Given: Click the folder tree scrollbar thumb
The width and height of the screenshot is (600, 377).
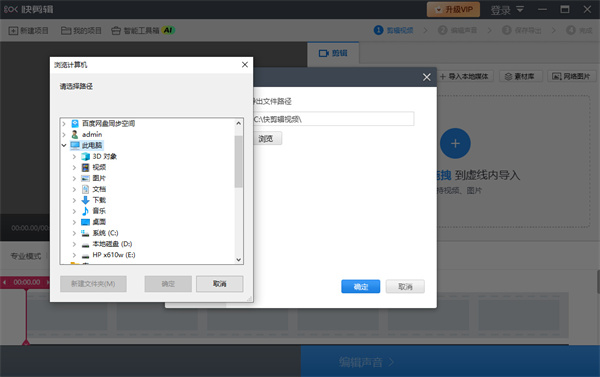Looking at the screenshot, I should (x=238, y=161).
